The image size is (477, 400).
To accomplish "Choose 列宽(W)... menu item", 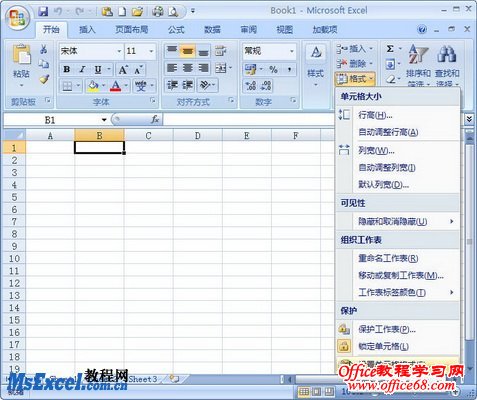I will click(x=397, y=151).
